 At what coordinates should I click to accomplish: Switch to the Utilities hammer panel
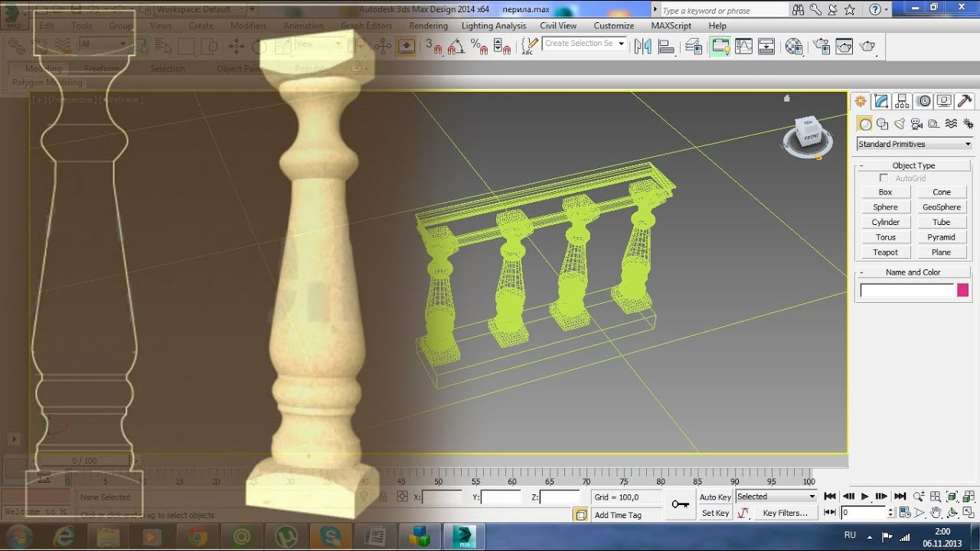[965, 101]
